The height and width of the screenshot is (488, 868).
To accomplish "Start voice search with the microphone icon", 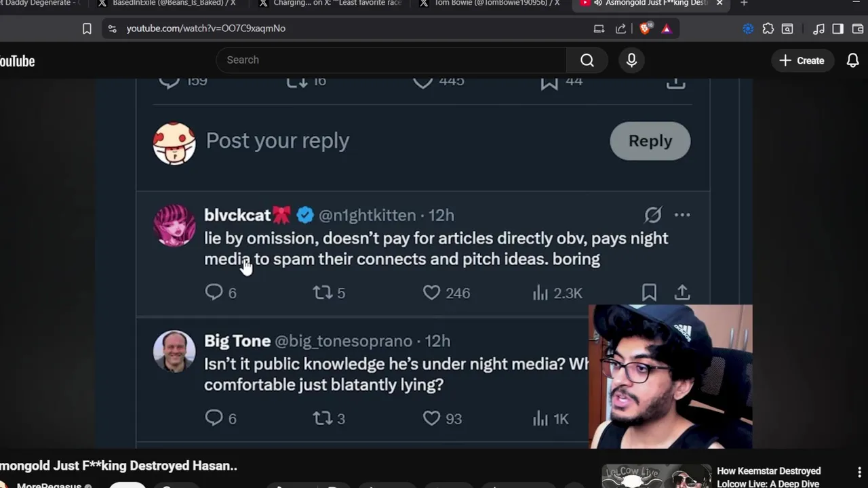I will coord(631,60).
